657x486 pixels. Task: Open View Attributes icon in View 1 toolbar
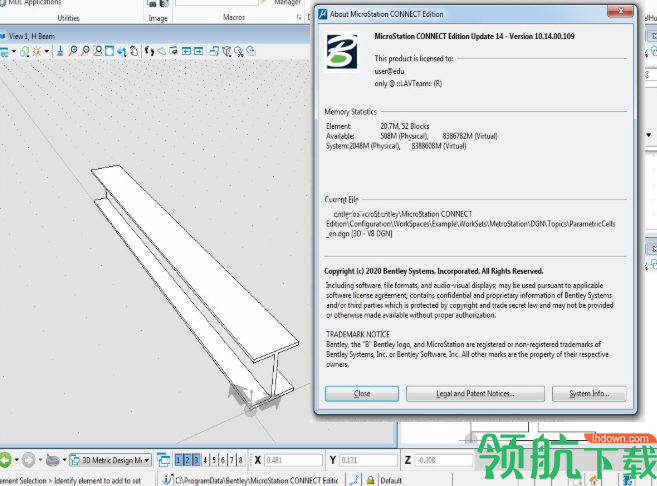pyautogui.click(x=4, y=52)
